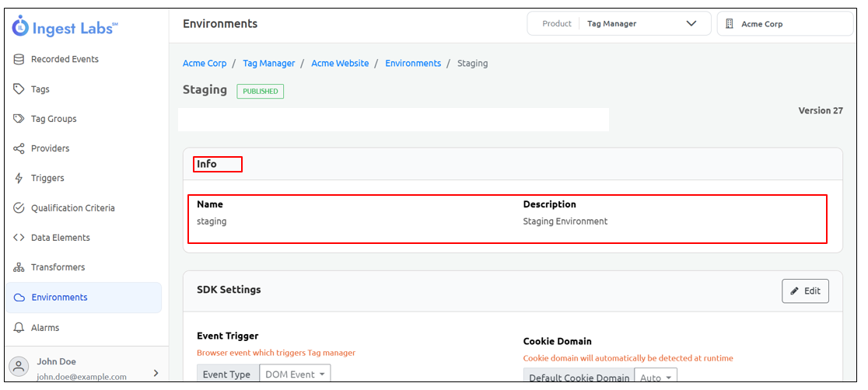Open the Default Cookie Domain Auto dropdown
This screenshot has width=868, height=390.
point(655,378)
